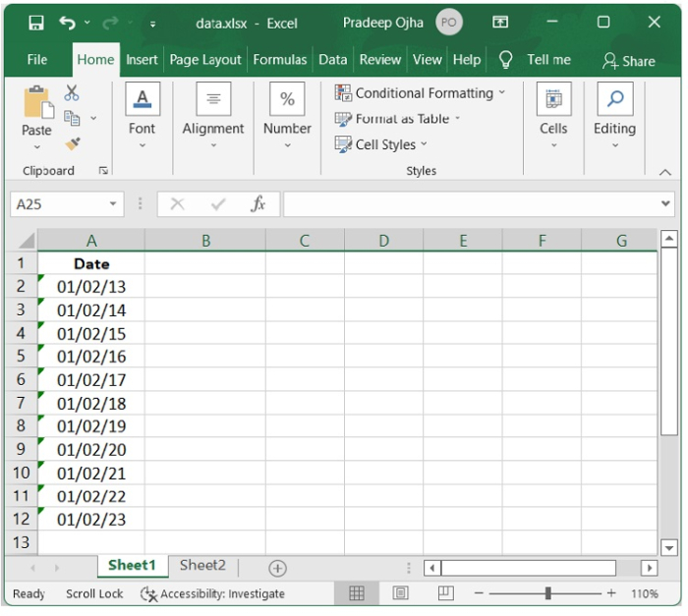Screen dimensions: 688x616
Task: Switch to the Page Layout tab
Action: coord(205,60)
